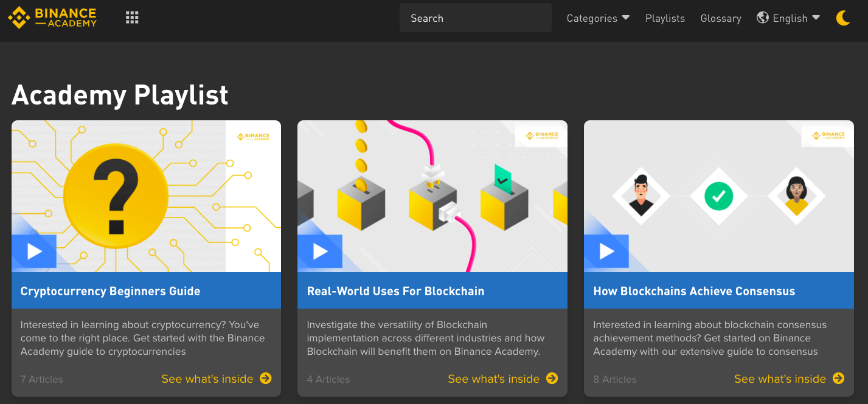Click the Binance Academy badge on the consensus thumbnail
Viewport: 868px width, 404px height.
click(828, 136)
